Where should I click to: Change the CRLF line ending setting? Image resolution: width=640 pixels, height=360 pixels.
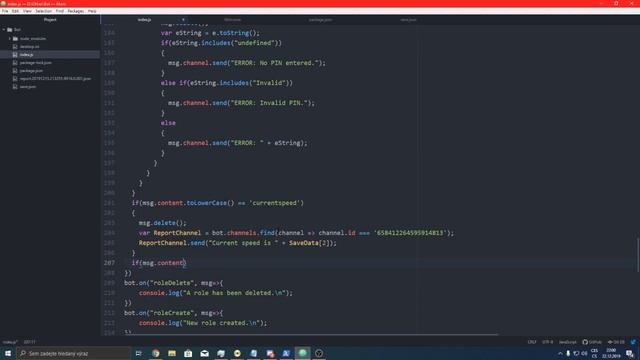point(532,342)
